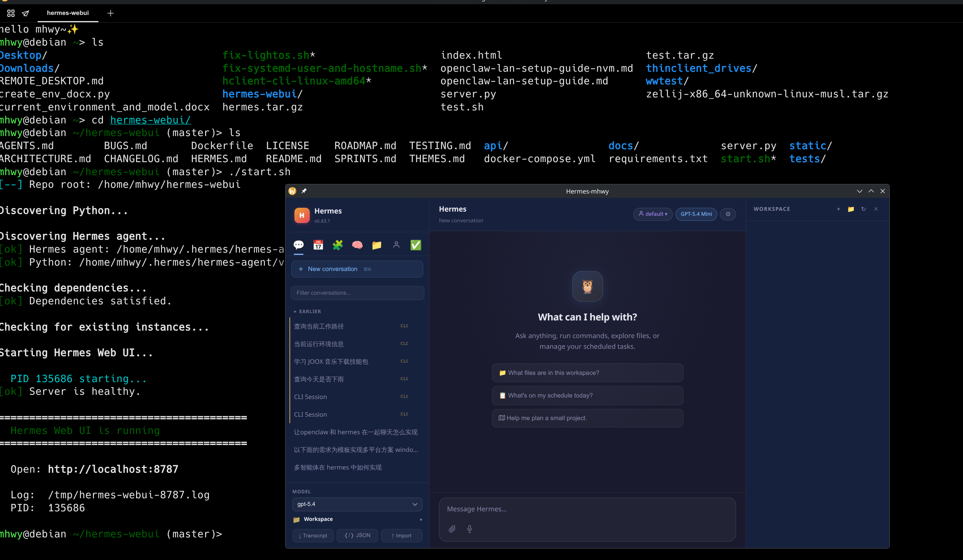This screenshot has width=963, height=560.
Task: Open the green checkmark todos icon
Action: (416, 245)
